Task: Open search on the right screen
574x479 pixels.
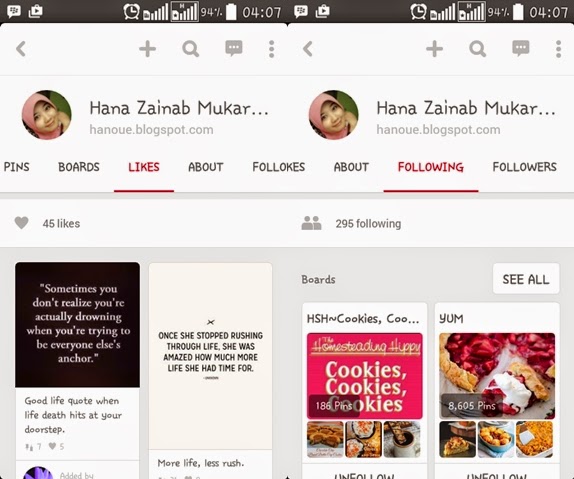Action: coord(478,49)
